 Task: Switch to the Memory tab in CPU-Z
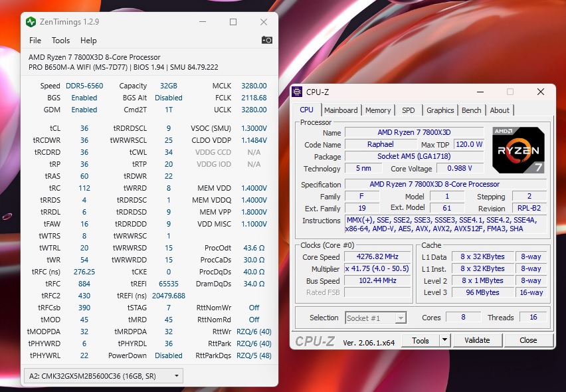[x=378, y=110]
